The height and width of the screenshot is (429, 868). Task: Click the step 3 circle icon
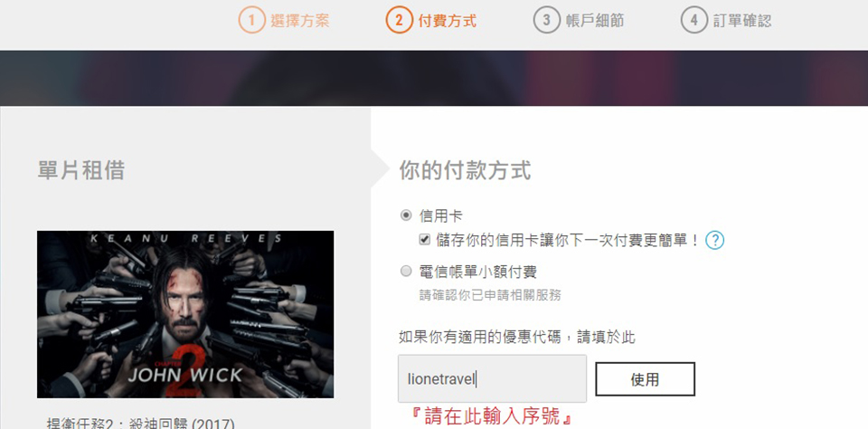click(x=546, y=21)
